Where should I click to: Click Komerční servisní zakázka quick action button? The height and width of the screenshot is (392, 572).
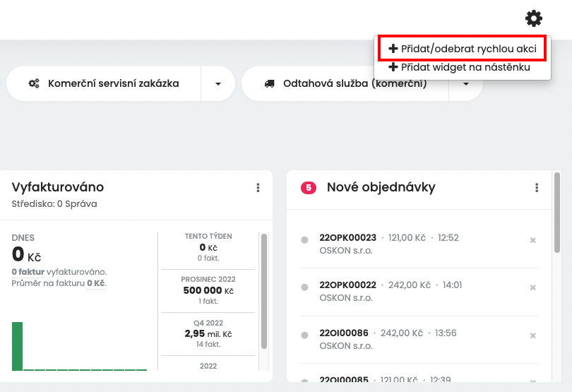point(104,83)
